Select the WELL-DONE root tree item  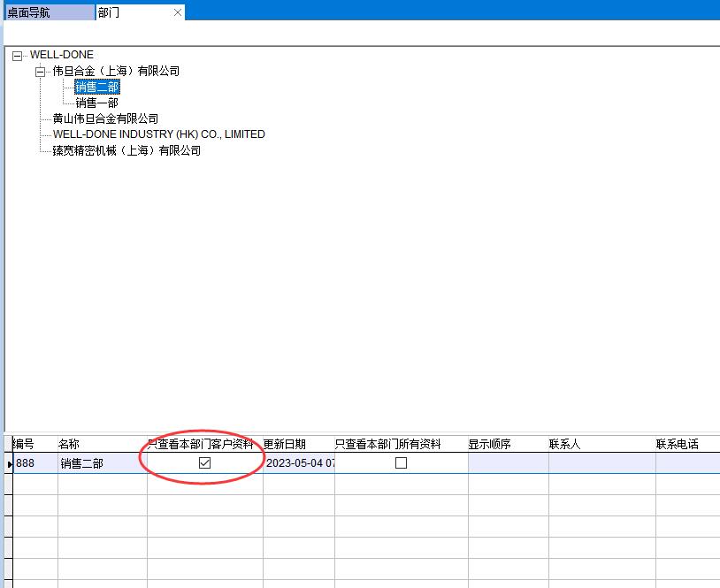point(61,55)
